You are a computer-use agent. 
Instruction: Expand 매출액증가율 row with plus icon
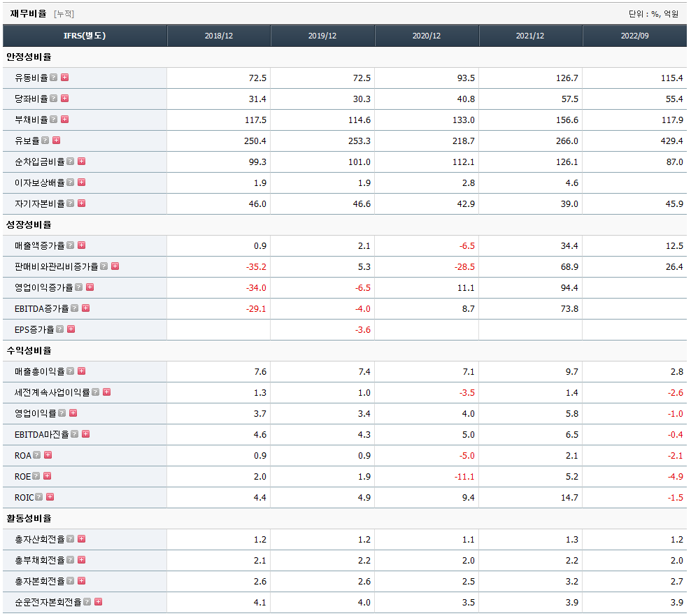click(x=82, y=245)
